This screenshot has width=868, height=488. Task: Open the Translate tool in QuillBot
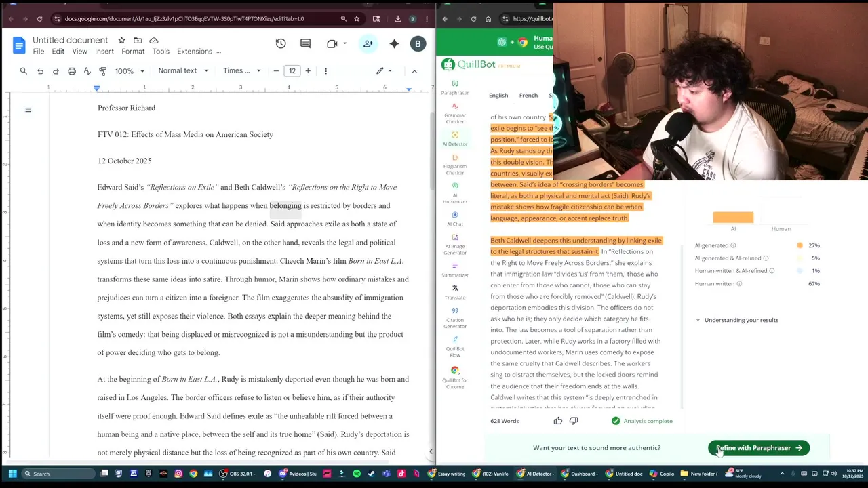[x=455, y=292]
